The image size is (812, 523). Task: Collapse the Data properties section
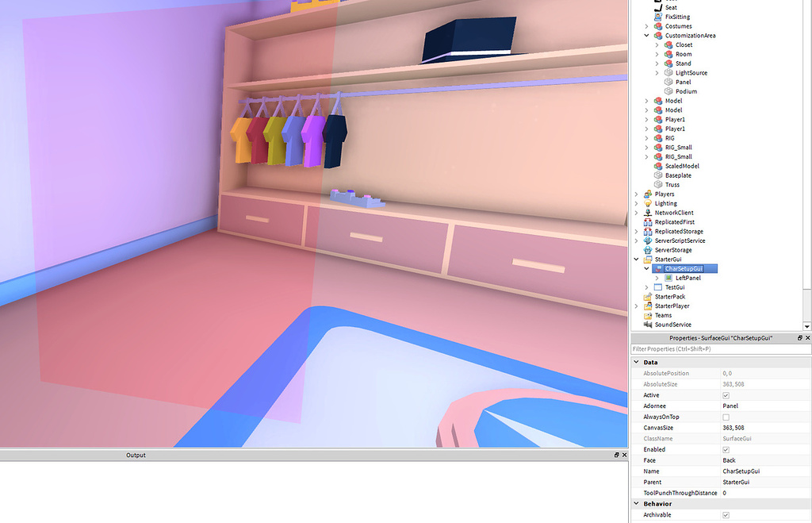pos(637,362)
